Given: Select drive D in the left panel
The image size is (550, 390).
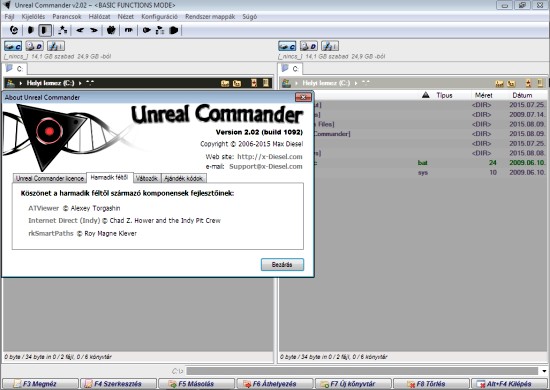Looking at the screenshot, I should [34, 46].
